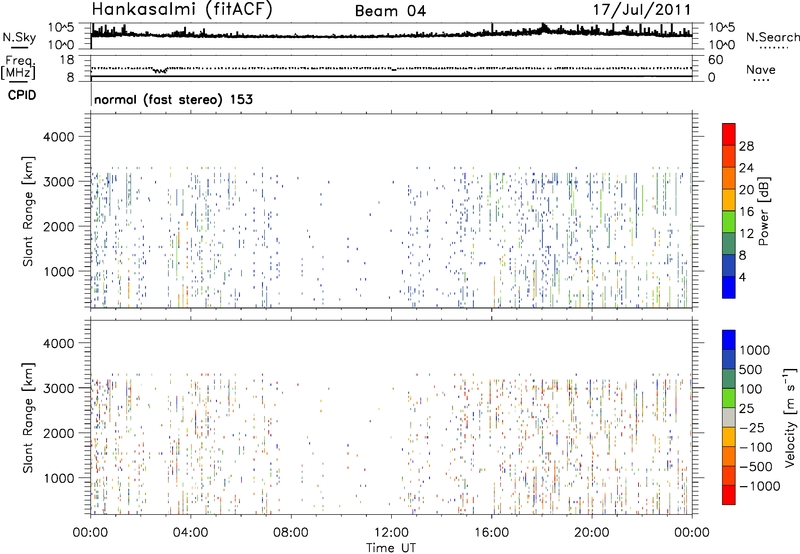This screenshot has height=554, width=800.
Task: Click the date '17/Jul/2011'
Action: coord(642,10)
